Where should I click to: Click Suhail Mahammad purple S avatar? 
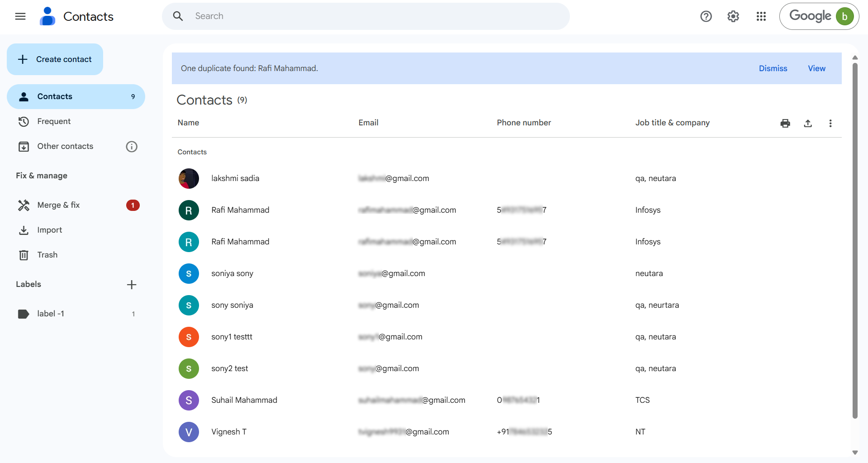coord(189,400)
